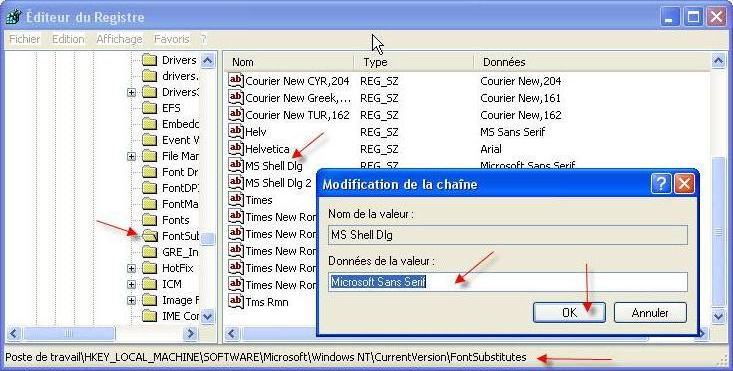Click values pane scroll down arrow
This screenshot has height=371, width=733.
pyautogui.click(x=719, y=316)
